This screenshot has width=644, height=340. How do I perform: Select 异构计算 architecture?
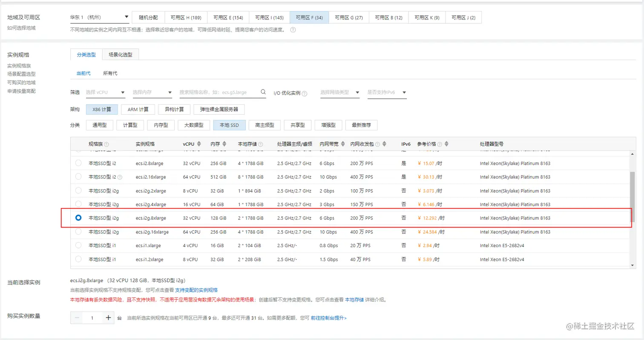pos(174,109)
